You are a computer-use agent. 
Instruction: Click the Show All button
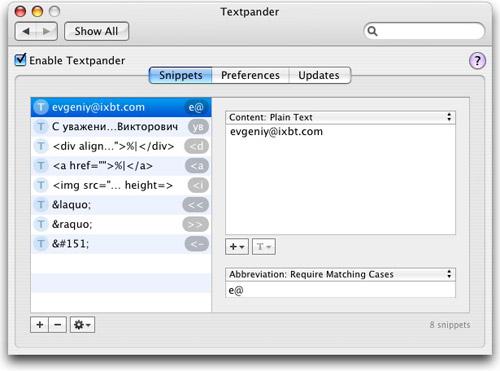pyautogui.click(x=96, y=31)
